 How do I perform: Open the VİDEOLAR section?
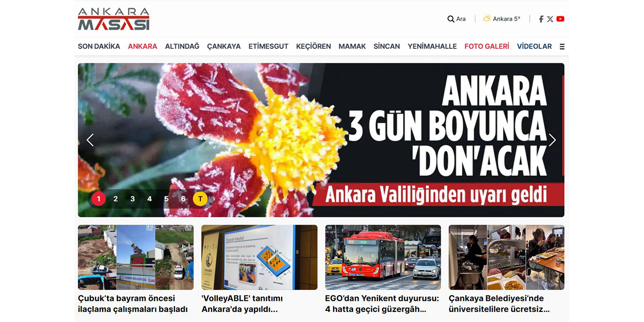[x=534, y=46]
